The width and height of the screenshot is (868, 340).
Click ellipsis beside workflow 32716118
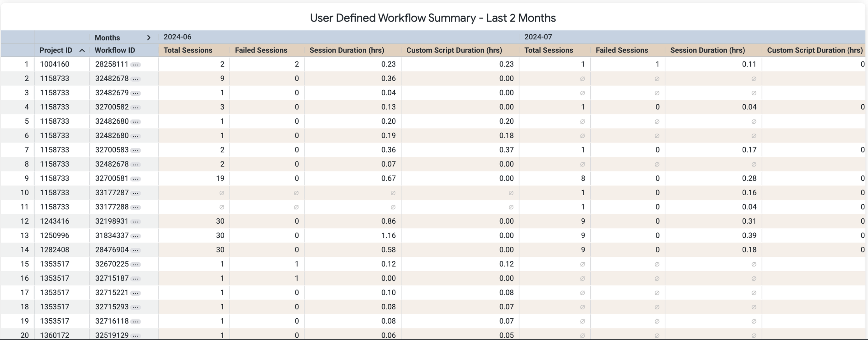point(135,321)
